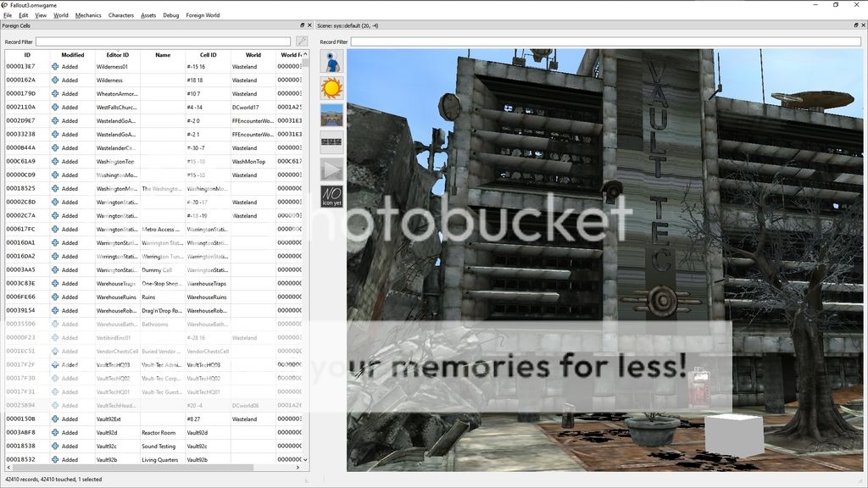Open the Debug menu

171,15
